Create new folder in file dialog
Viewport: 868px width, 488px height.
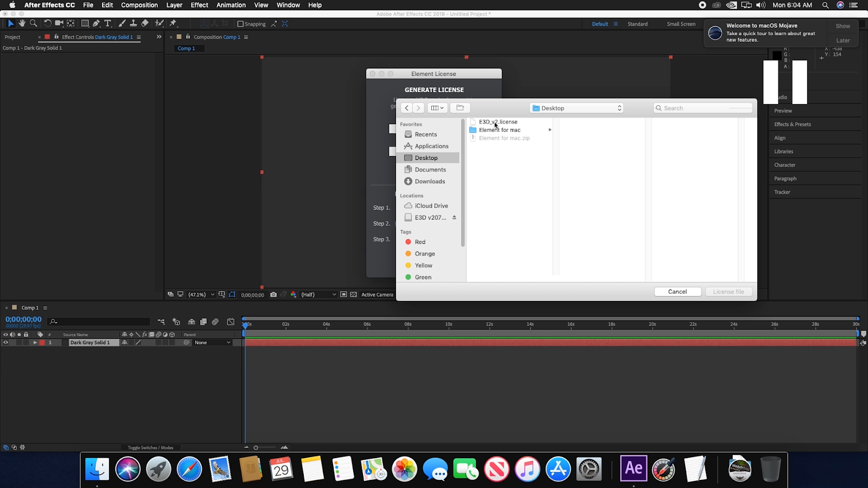click(460, 108)
